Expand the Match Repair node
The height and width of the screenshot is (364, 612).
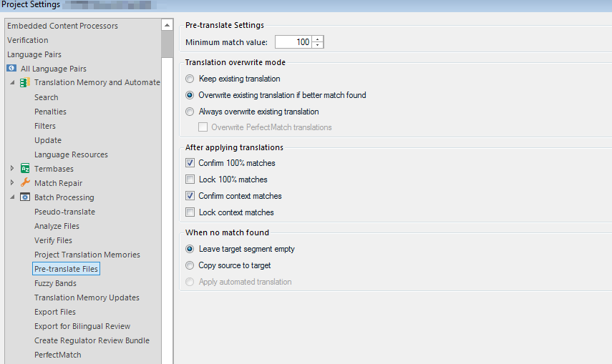pos(12,183)
